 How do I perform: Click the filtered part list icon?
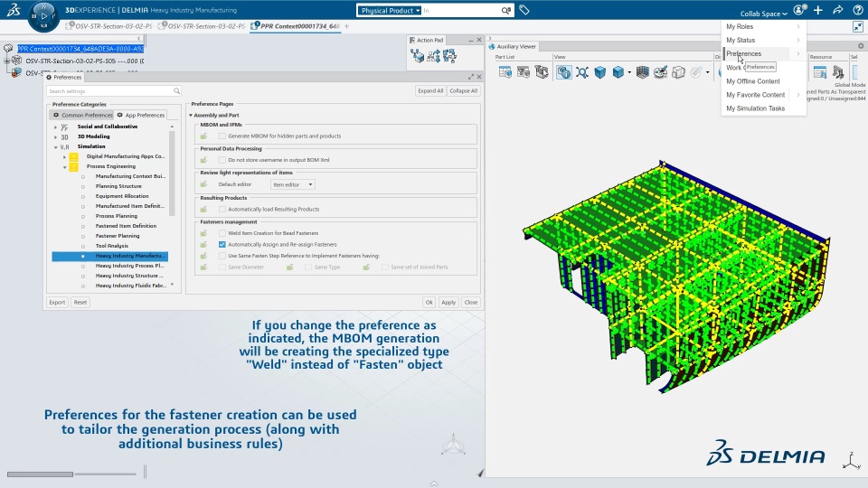point(524,72)
